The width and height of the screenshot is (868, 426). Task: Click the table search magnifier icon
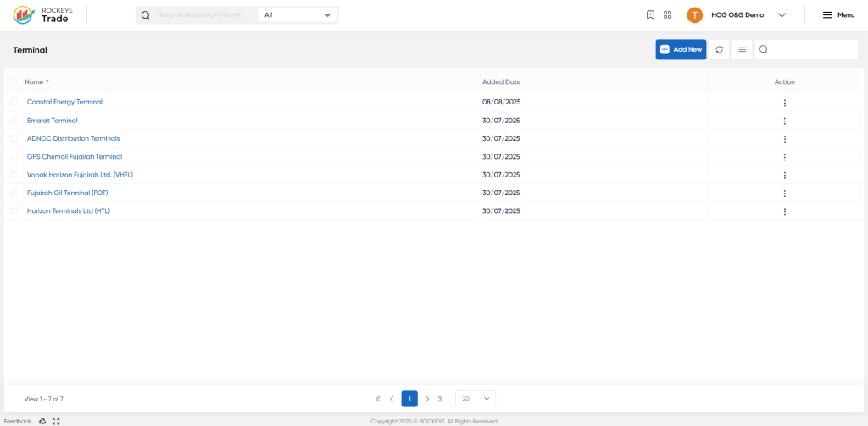[x=764, y=49]
